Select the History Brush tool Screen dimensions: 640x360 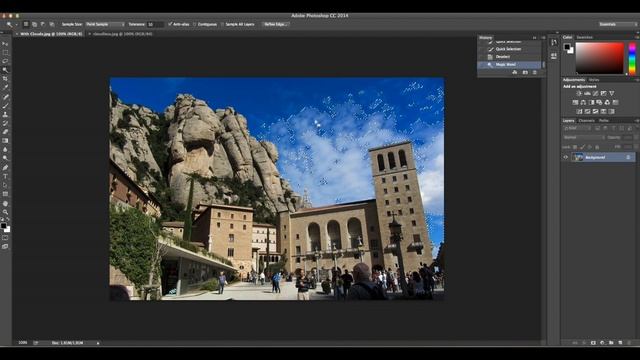[x=5, y=123]
